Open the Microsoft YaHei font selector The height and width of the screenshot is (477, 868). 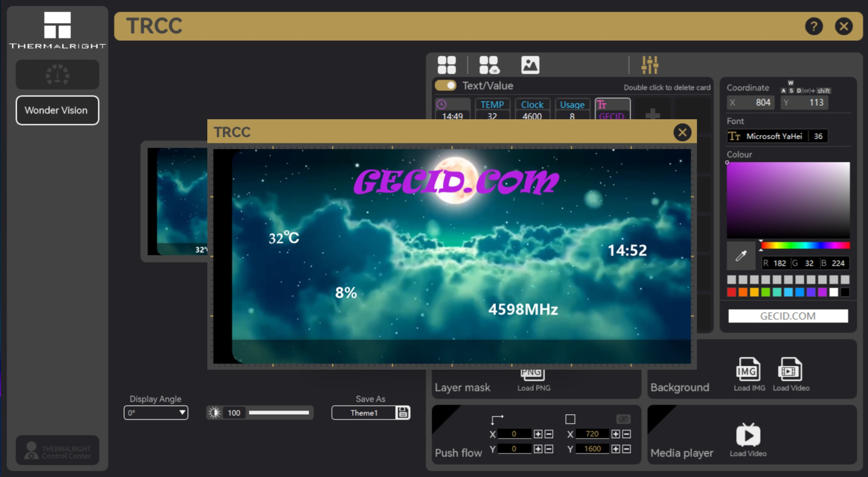click(767, 137)
